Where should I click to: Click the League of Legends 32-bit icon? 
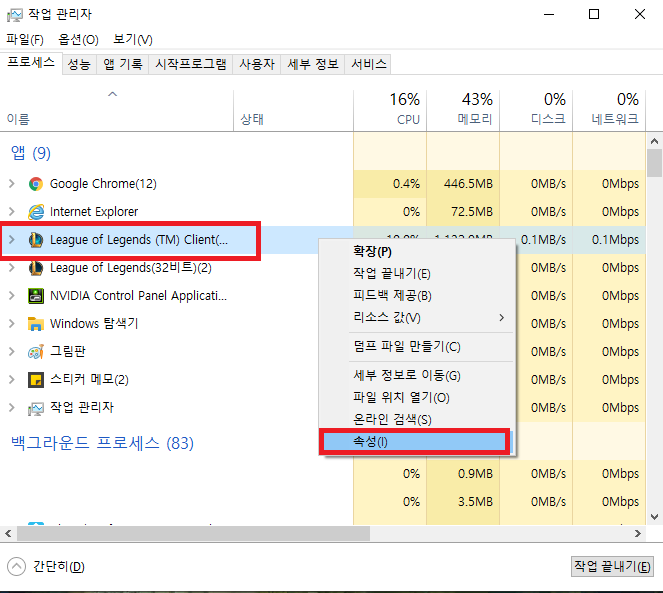(36, 268)
